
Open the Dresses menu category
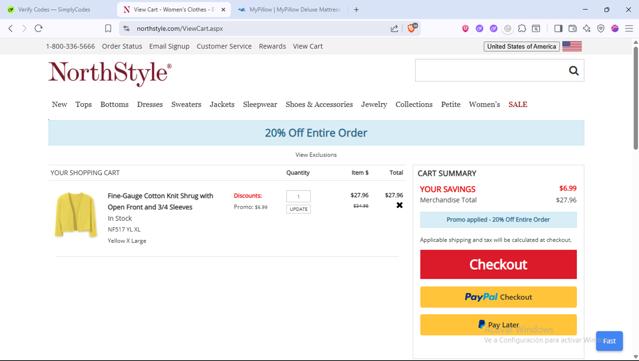click(150, 104)
